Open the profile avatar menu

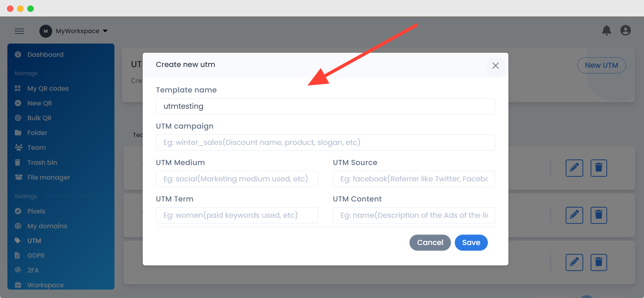coord(626,30)
